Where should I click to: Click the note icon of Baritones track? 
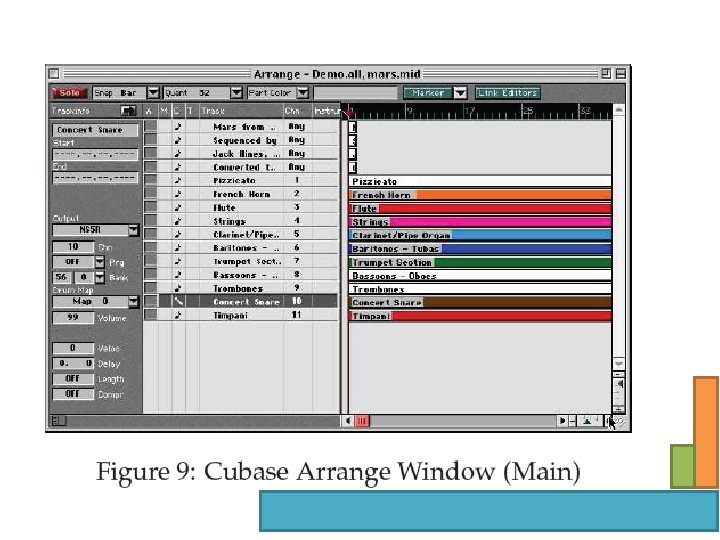click(x=178, y=248)
